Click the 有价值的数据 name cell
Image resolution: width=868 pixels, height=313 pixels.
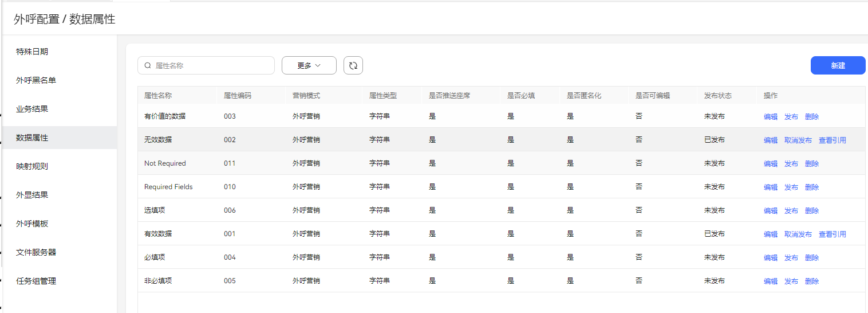pyautogui.click(x=165, y=116)
